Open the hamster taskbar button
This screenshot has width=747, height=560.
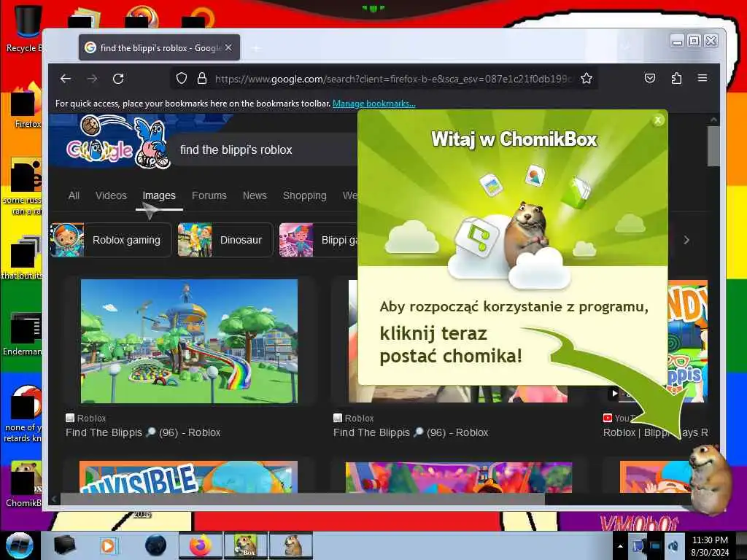(291, 545)
